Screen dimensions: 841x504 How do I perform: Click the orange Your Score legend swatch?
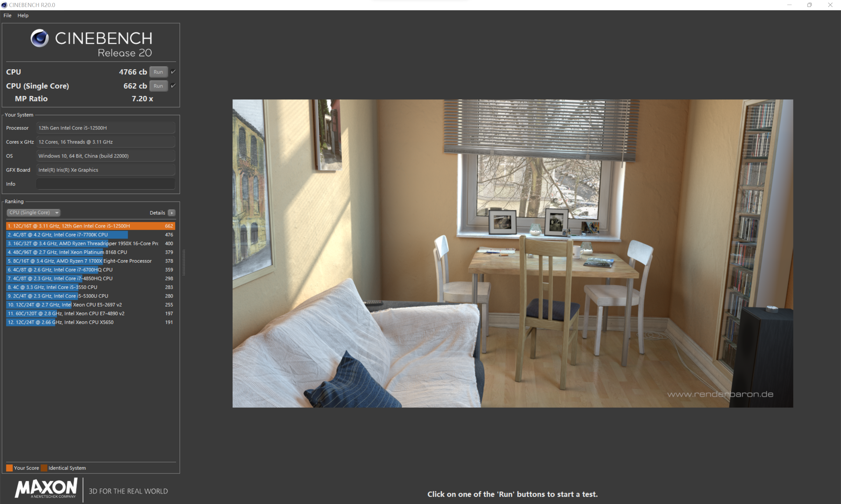pos(9,468)
